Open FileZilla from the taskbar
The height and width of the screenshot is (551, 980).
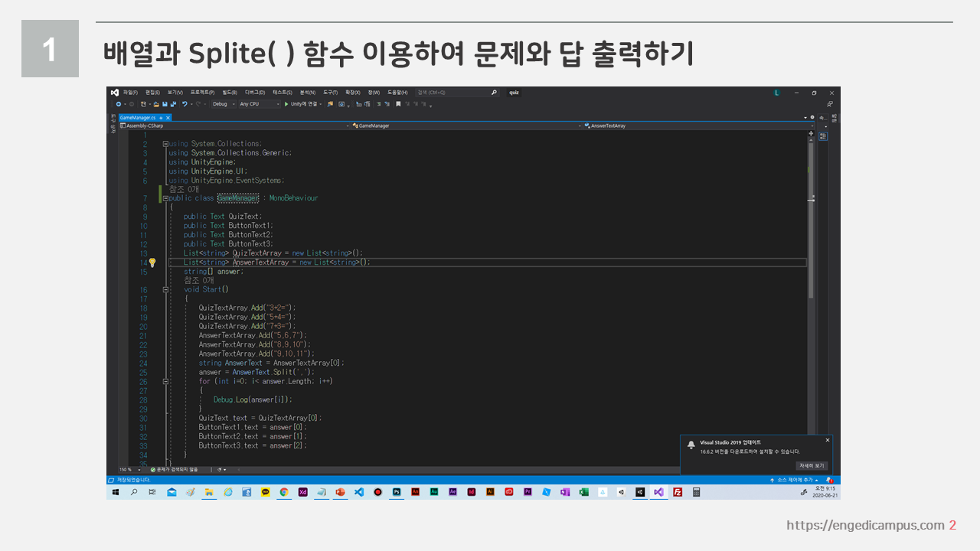[x=678, y=492]
